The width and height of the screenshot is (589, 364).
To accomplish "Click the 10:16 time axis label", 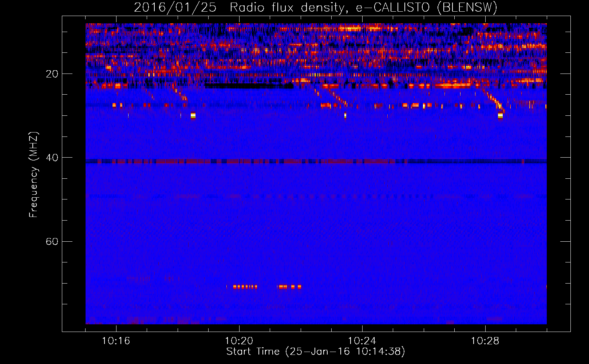I will (116, 341).
